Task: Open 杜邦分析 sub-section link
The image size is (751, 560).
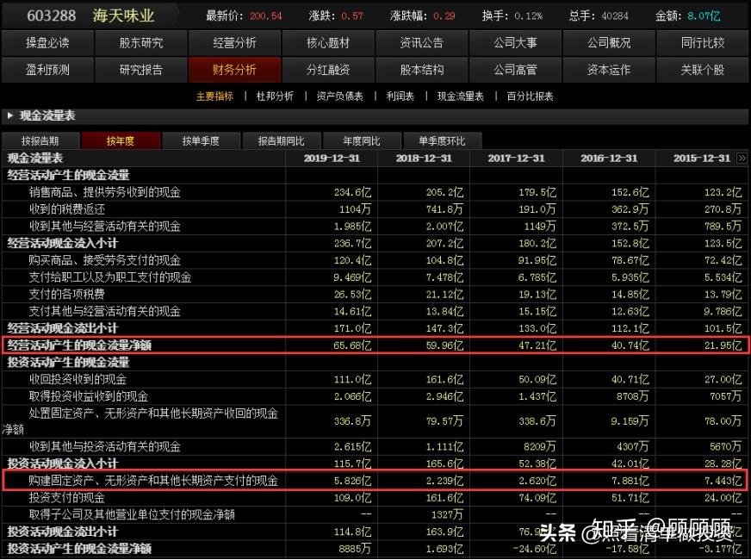Action: click(275, 96)
